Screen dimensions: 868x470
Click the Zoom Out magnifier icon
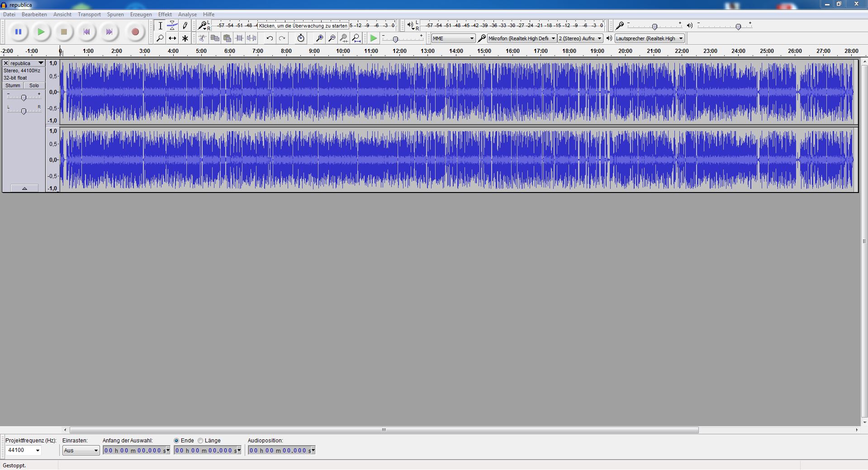click(x=332, y=38)
